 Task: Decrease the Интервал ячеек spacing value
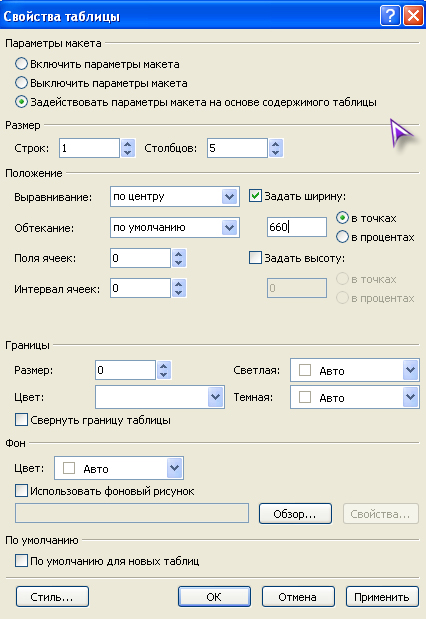click(x=179, y=293)
